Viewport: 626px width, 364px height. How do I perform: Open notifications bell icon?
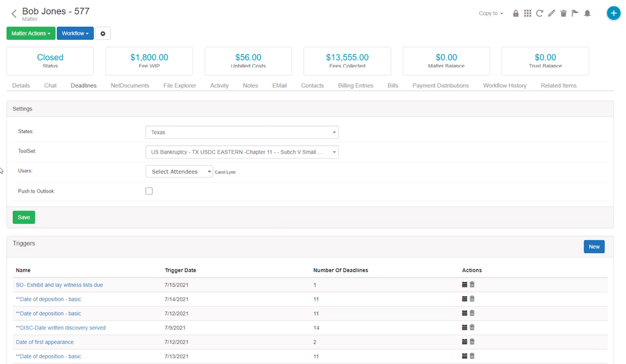point(587,14)
